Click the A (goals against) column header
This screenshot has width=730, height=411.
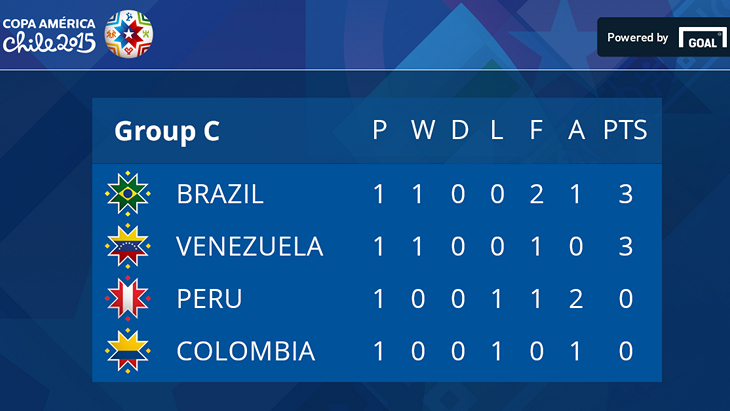[575, 131]
